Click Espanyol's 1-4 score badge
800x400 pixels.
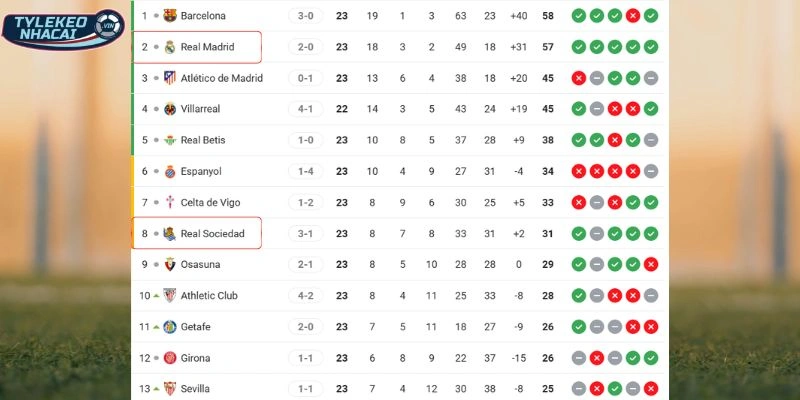[305, 171]
